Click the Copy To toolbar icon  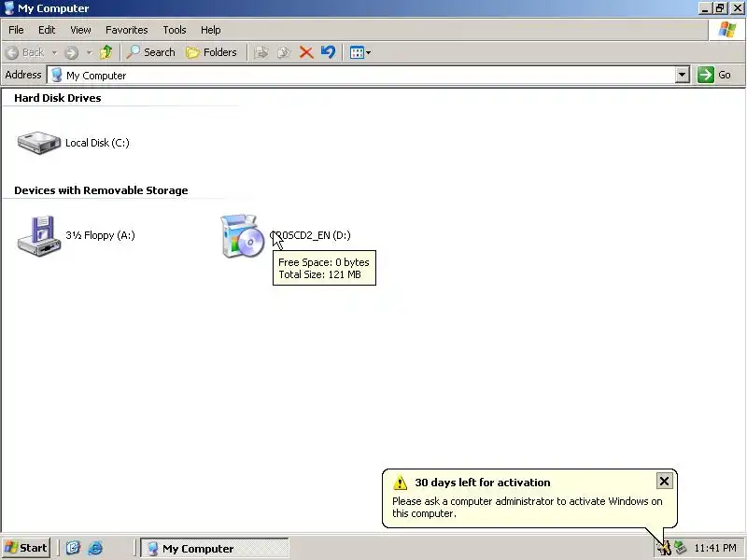pos(284,52)
